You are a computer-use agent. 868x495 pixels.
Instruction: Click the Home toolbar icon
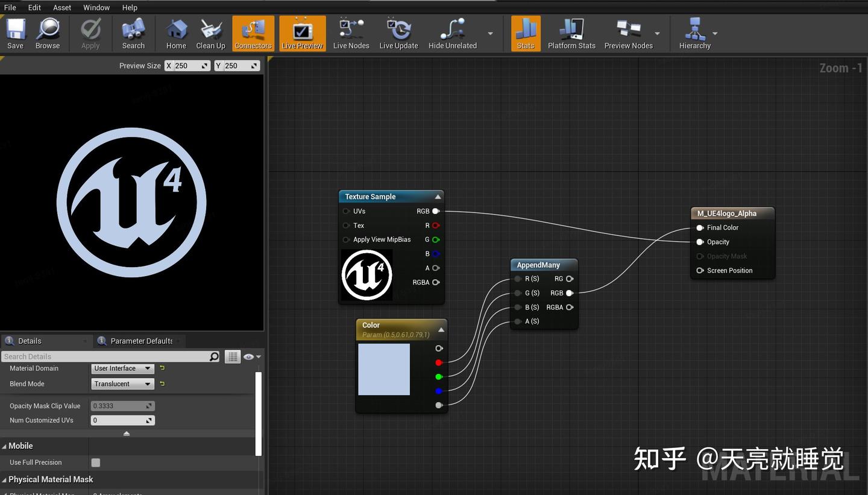175,33
